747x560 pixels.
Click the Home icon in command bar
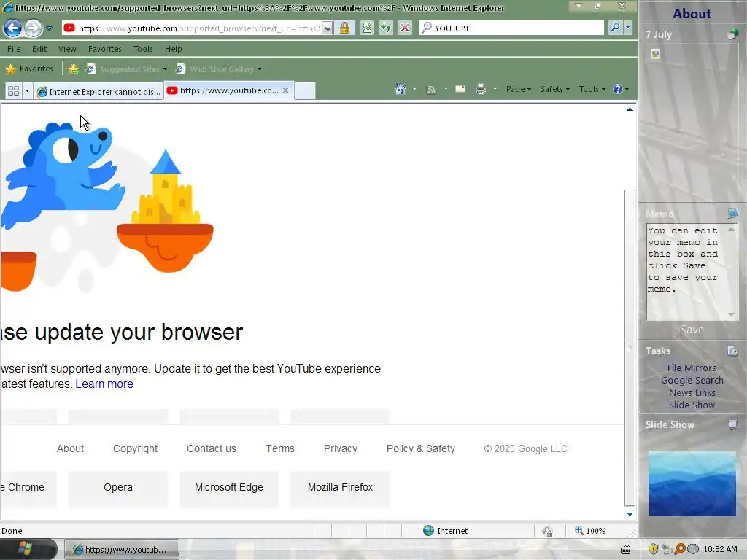[x=400, y=89]
